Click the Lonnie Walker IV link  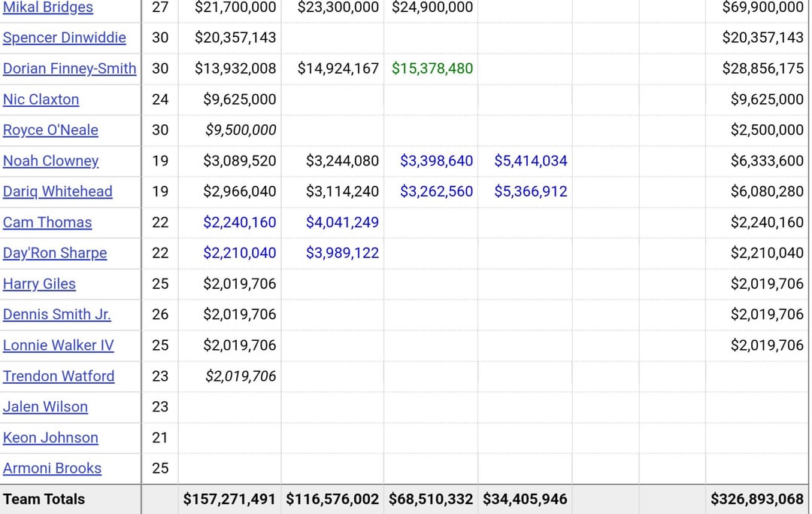(x=58, y=345)
